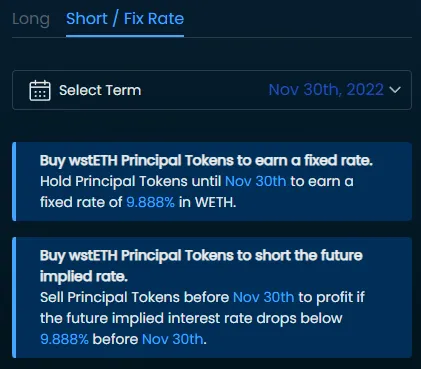Viewport: 421px width, 369px height.
Task: Click the in WETH text
Action: click(207, 202)
